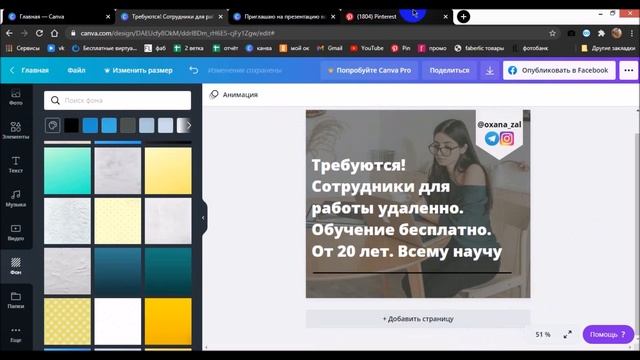Open the Видео sidebar panel
The width and height of the screenshot is (640, 360).
pos(16,232)
